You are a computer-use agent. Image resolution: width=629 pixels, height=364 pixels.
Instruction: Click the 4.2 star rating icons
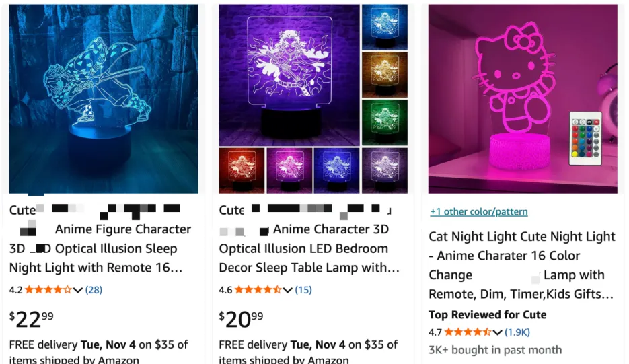click(x=48, y=290)
